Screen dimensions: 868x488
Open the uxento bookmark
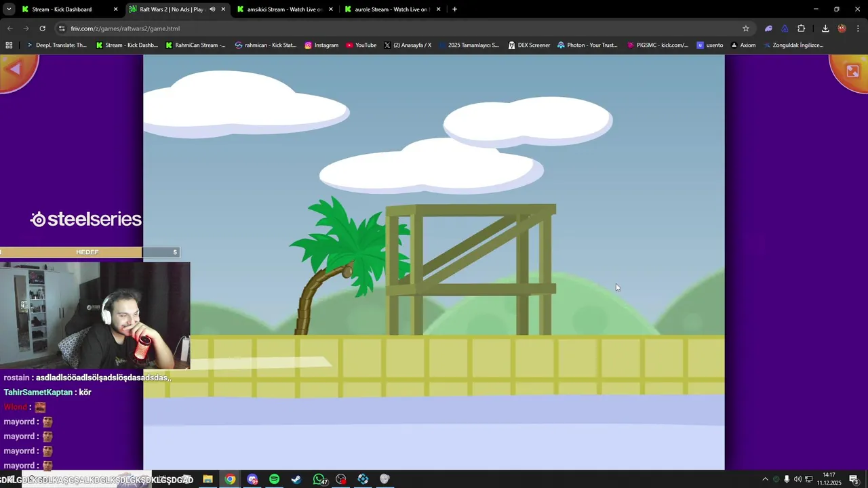point(710,45)
